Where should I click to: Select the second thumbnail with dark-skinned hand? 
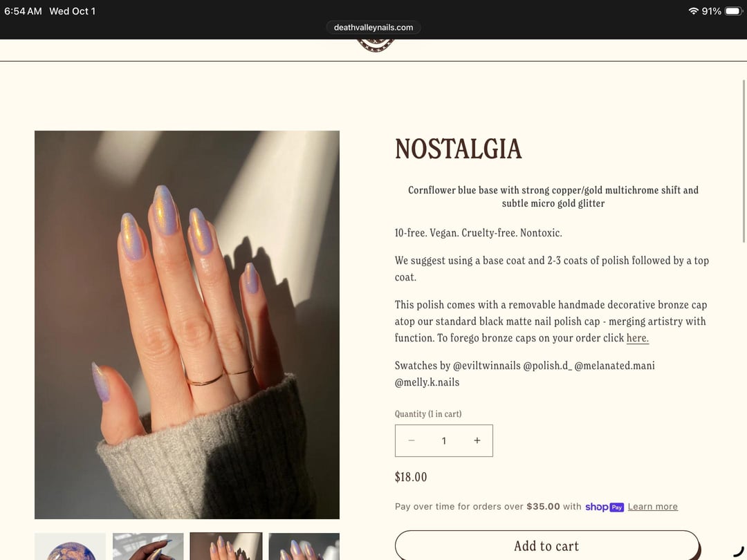click(148, 547)
